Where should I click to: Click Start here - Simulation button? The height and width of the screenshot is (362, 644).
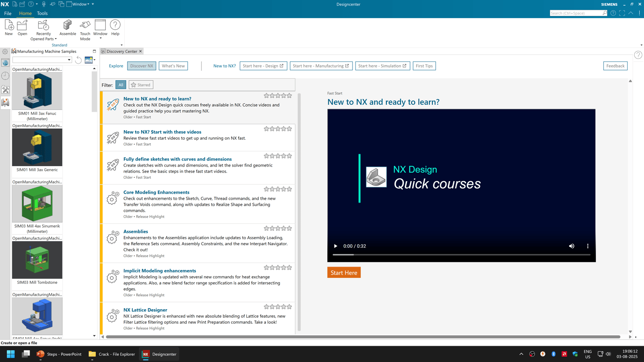click(383, 66)
